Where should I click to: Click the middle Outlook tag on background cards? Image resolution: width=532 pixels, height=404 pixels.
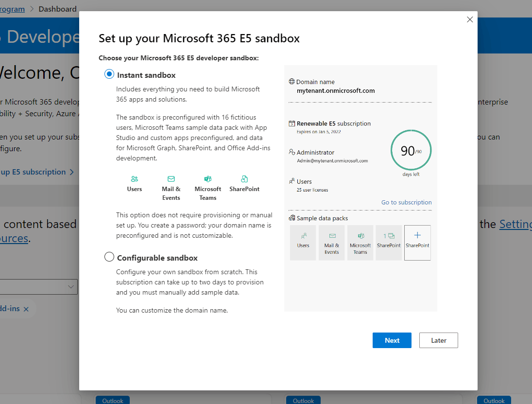pos(303,400)
